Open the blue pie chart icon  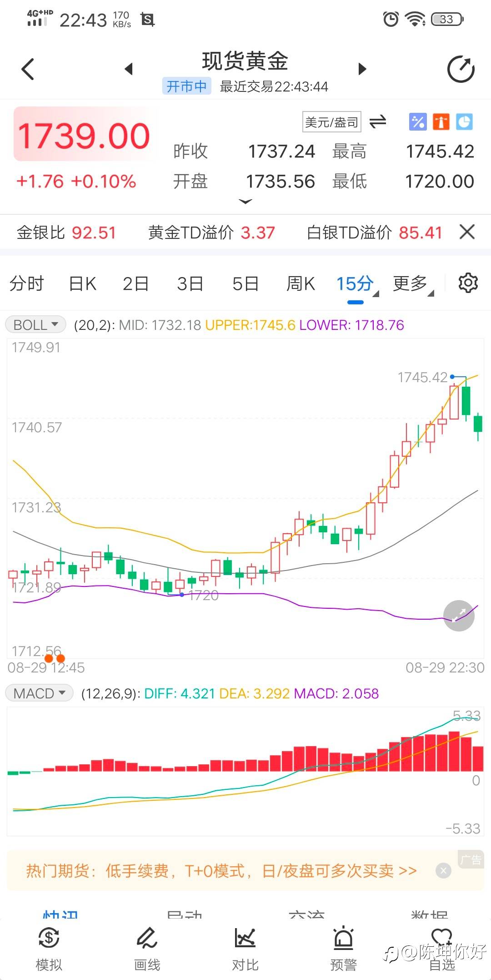(464, 122)
